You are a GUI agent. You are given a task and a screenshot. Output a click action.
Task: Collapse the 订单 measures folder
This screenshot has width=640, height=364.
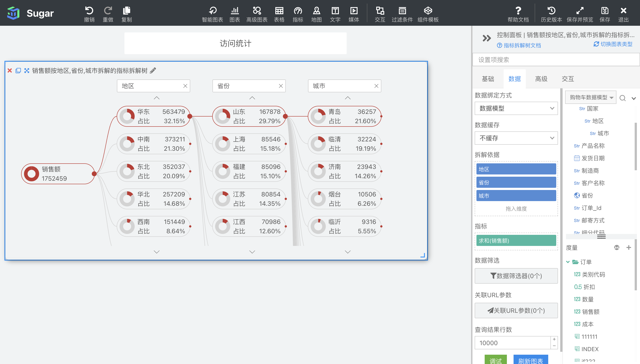click(568, 262)
